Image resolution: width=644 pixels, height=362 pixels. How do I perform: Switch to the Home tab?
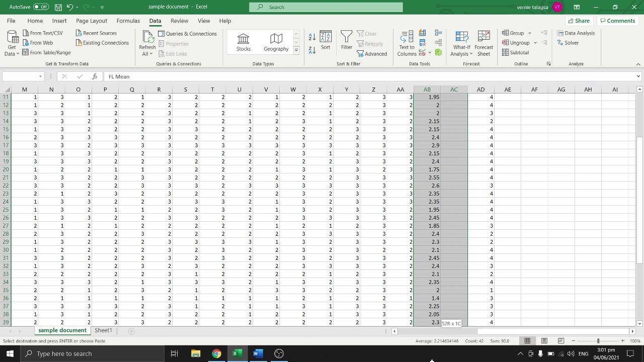tap(35, 21)
